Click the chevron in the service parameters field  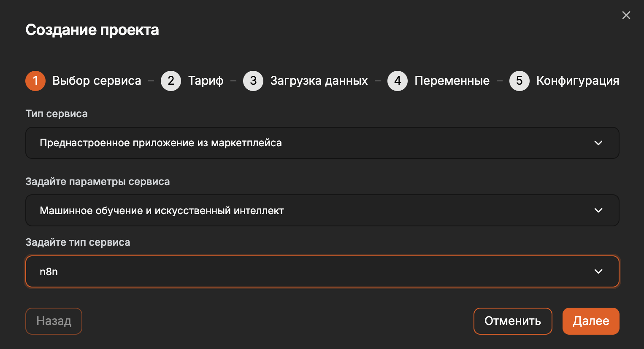tap(598, 210)
